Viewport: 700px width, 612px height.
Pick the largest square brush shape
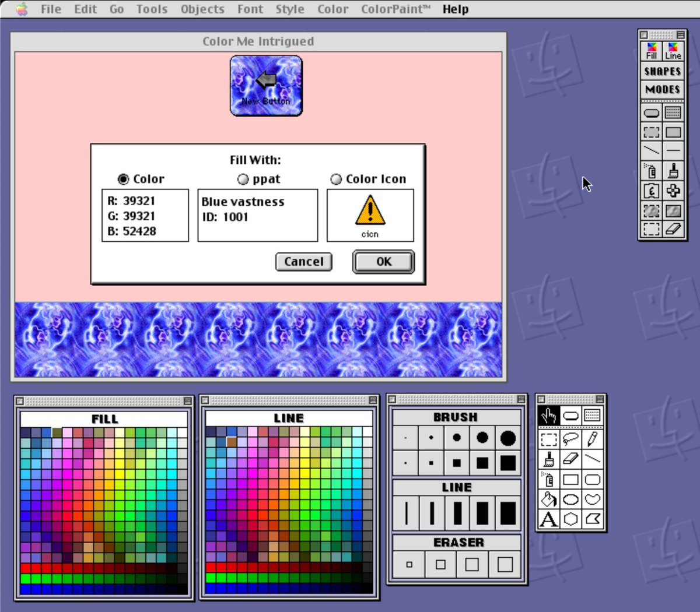point(508,463)
